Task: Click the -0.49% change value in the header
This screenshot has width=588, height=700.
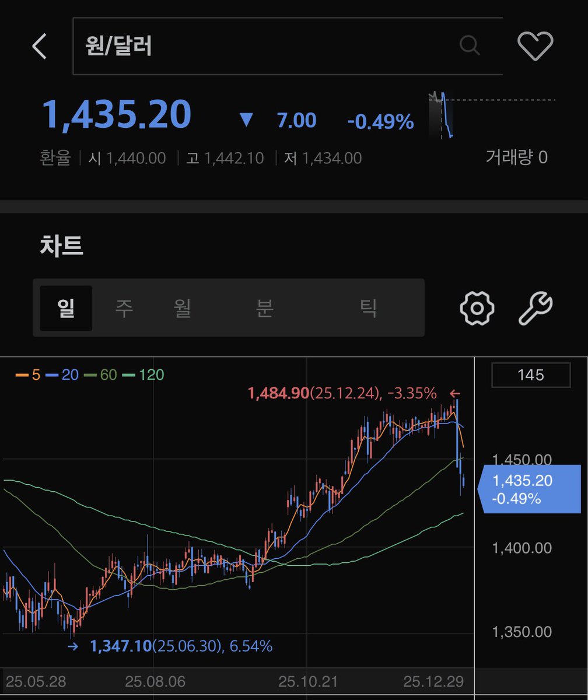Action: click(380, 121)
